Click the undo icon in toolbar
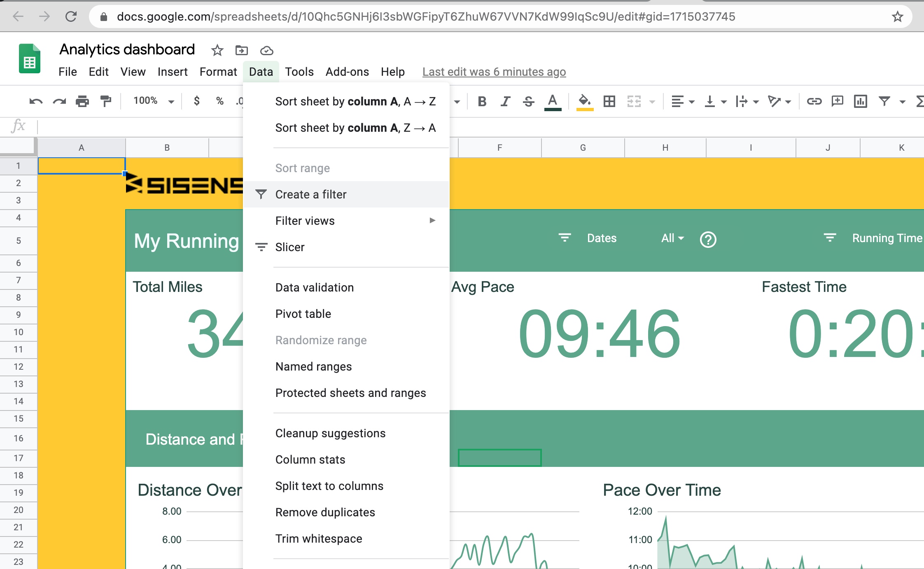924x569 pixels. [36, 101]
